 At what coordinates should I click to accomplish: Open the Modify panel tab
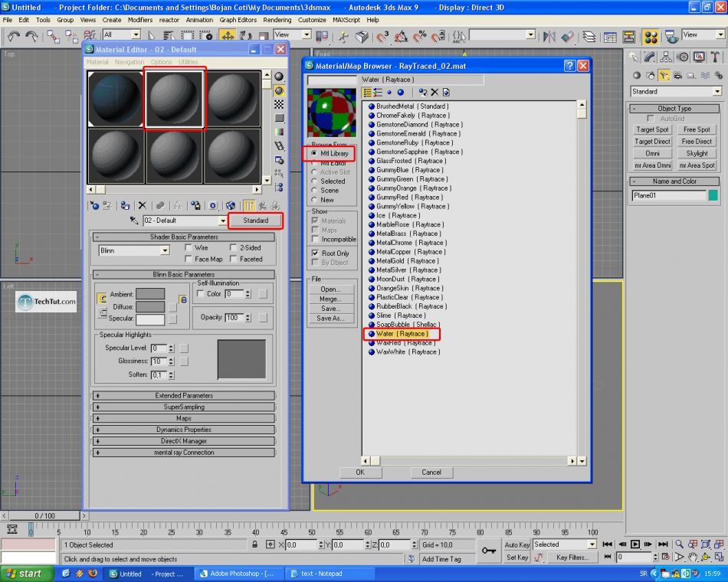coord(650,57)
